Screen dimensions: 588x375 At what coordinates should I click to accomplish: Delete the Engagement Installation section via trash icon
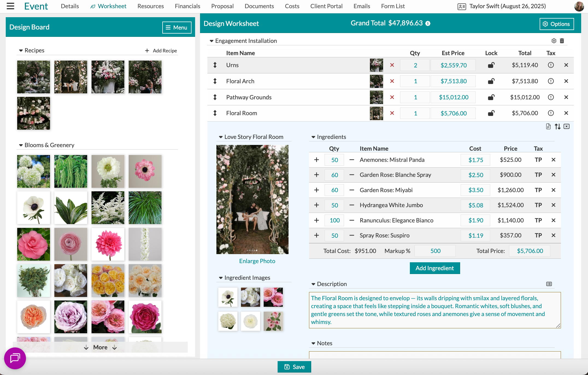[x=562, y=41]
